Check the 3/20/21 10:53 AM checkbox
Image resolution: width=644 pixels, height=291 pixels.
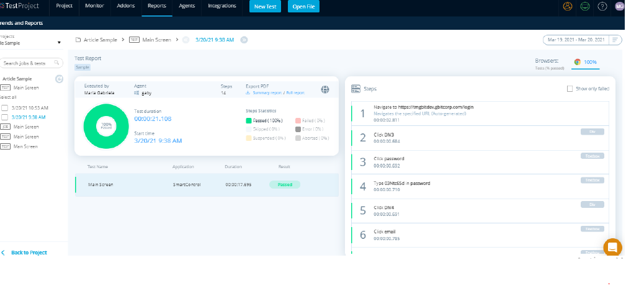click(x=5, y=108)
